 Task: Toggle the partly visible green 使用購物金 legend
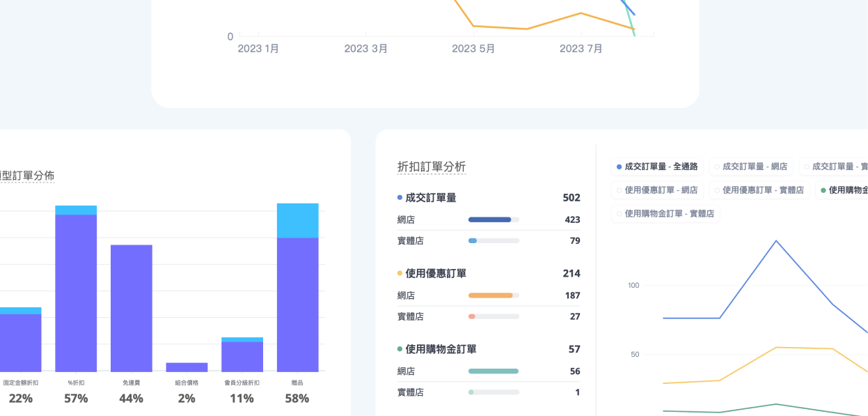[842, 190]
